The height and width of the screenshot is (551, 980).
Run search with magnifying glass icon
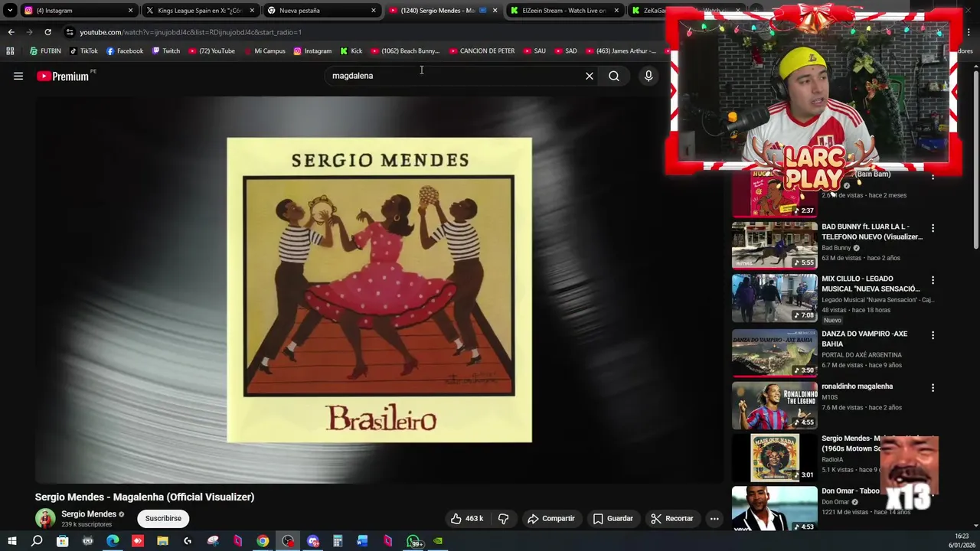click(614, 76)
